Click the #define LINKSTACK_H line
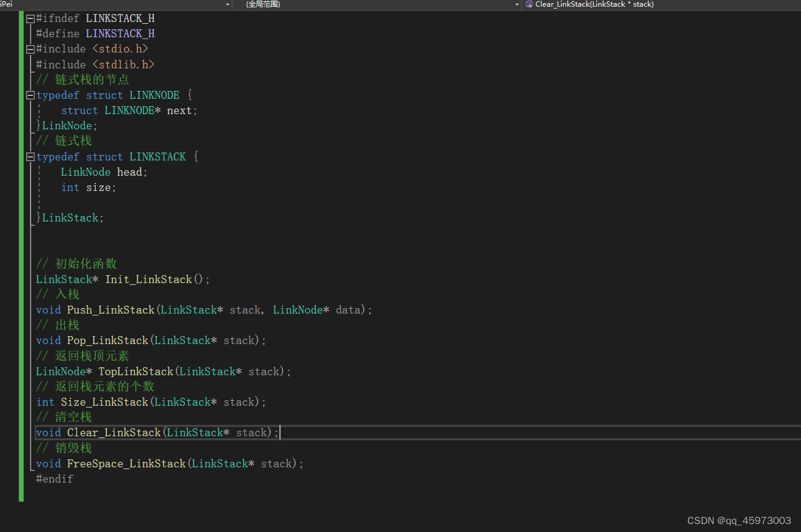This screenshot has width=801, height=532. pos(95,34)
